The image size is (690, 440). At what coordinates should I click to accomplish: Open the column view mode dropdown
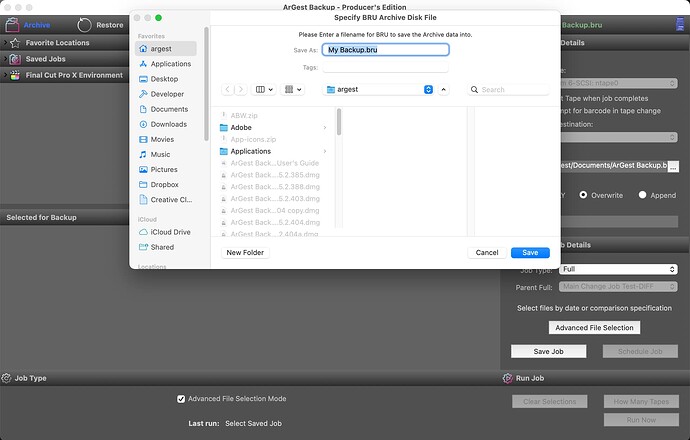264,89
